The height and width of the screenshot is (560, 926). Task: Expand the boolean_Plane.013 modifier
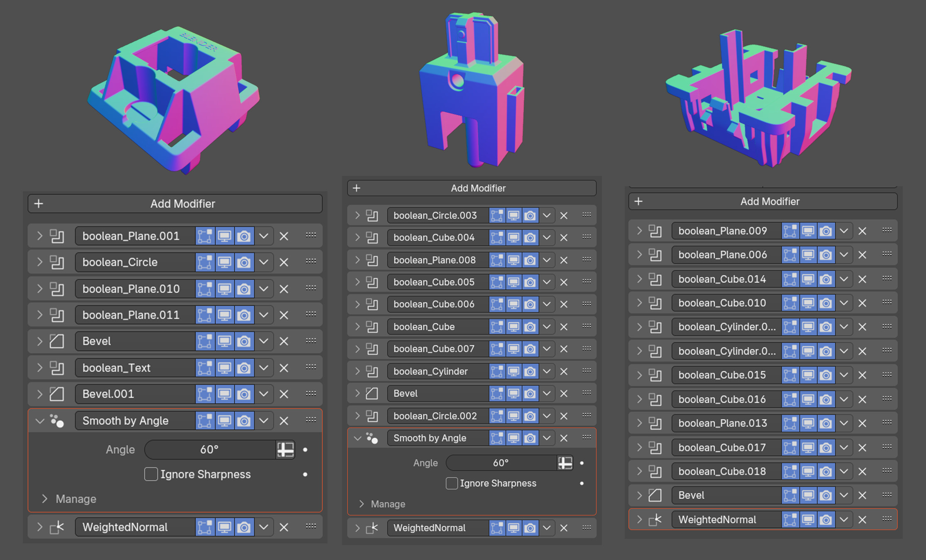(639, 424)
